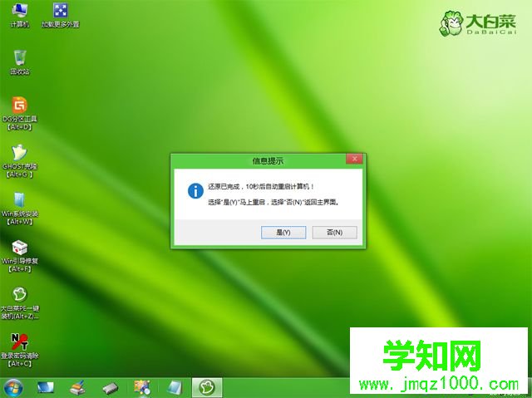Click the blue notebook taskbar icon
The width and height of the screenshot is (532, 398).
(175, 388)
